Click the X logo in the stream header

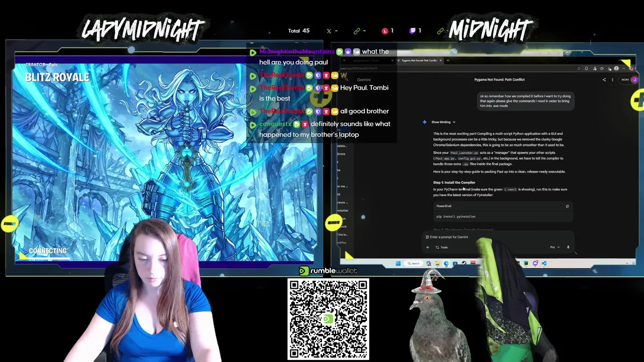329,31
